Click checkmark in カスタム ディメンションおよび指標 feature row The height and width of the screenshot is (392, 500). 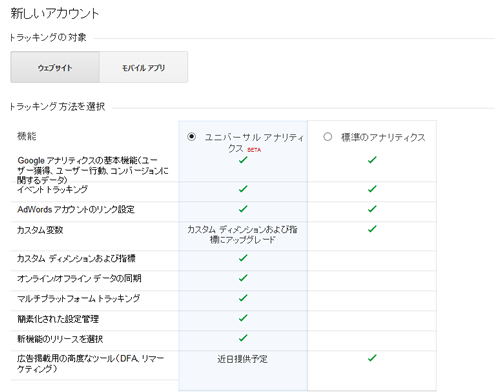tap(243, 258)
